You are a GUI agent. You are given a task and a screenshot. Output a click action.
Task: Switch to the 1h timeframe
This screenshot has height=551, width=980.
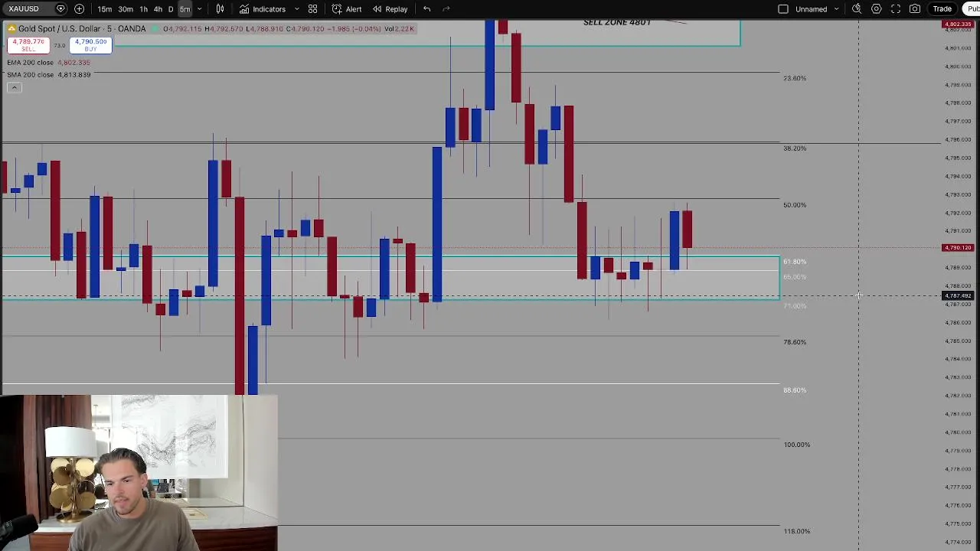(143, 9)
